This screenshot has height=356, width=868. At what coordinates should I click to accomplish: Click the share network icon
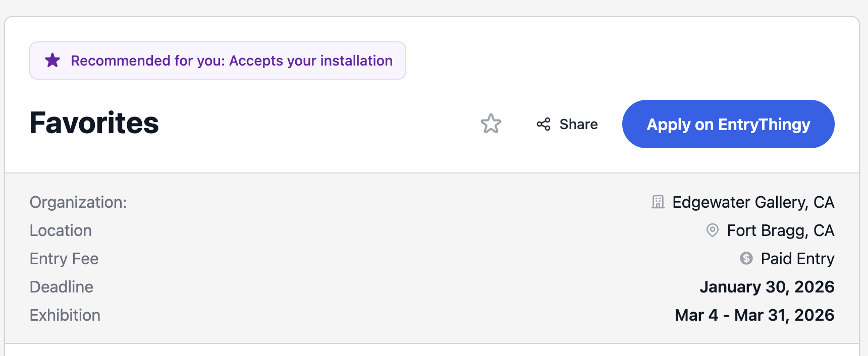(544, 124)
